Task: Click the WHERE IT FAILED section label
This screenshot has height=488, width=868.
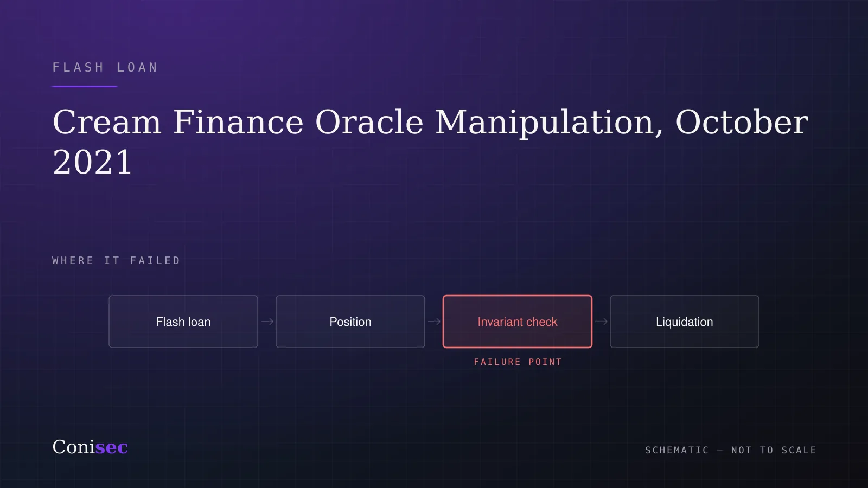Action: [x=116, y=261]
